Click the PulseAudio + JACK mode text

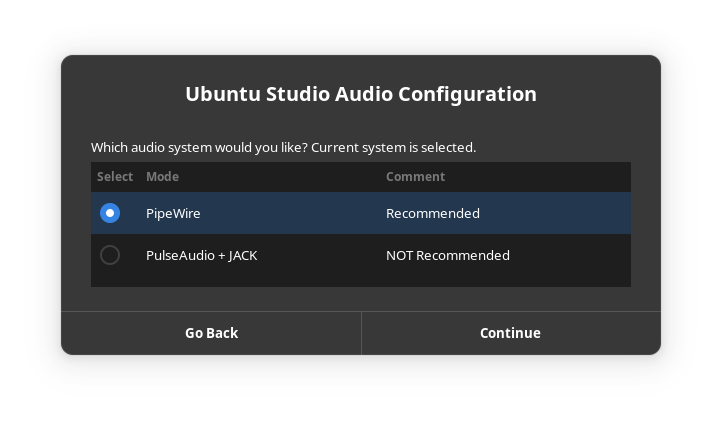(201, 255)
